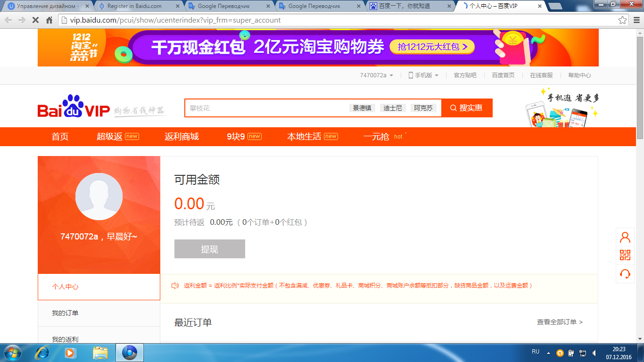
Task: Click the 搜实惠 search button
Action: pos(467,108)
